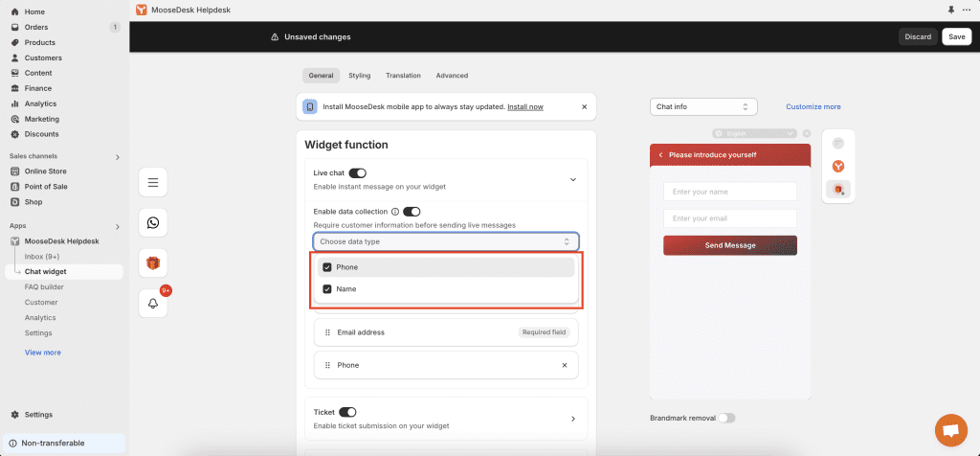This screenshot has height=456, width=980.
Task: Open the Chat info dropdown
Action: 703,107
